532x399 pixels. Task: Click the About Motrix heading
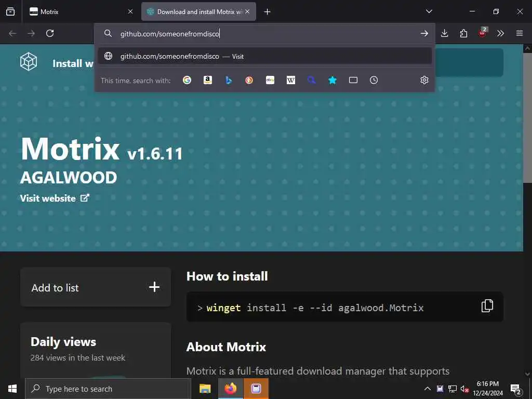(x=226, y=347)
